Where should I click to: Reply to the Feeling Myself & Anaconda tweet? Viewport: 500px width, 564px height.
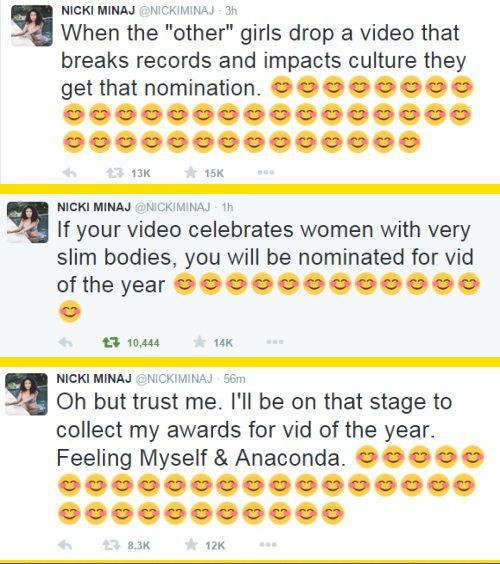tap(65, 545)
